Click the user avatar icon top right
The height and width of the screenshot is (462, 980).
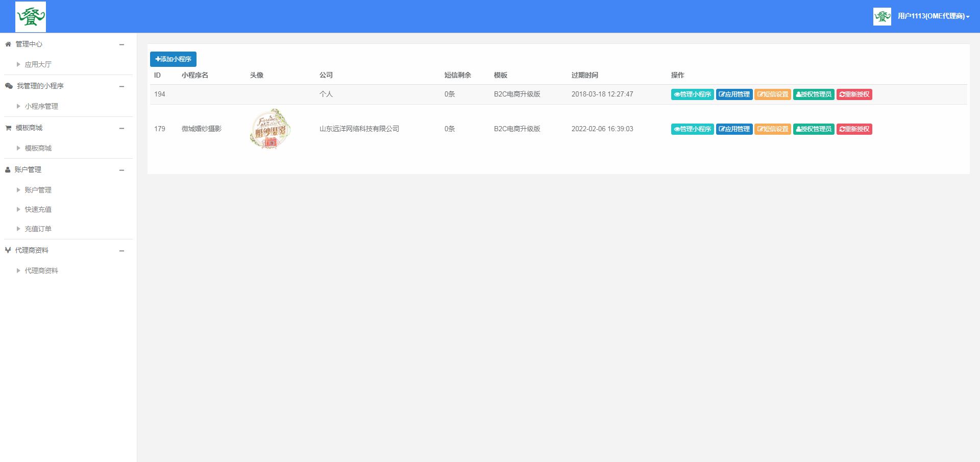pyautogui.click(x=881, y=16)
